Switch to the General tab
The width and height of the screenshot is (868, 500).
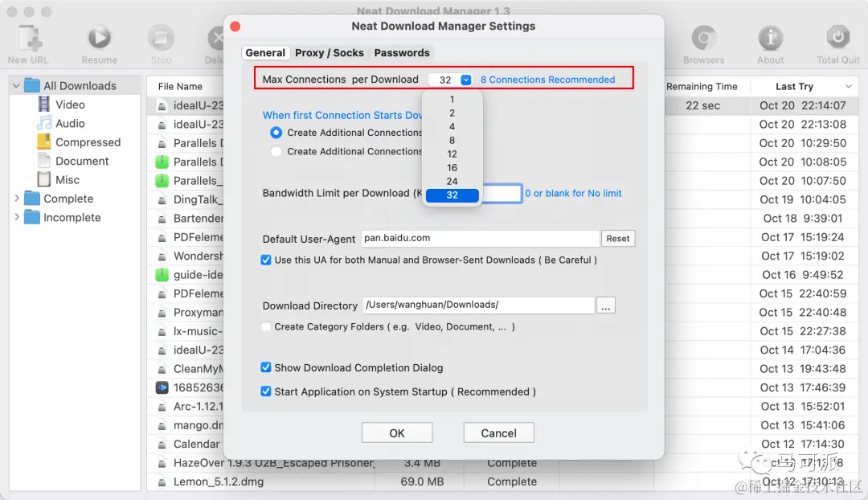(x=265, y=52)
